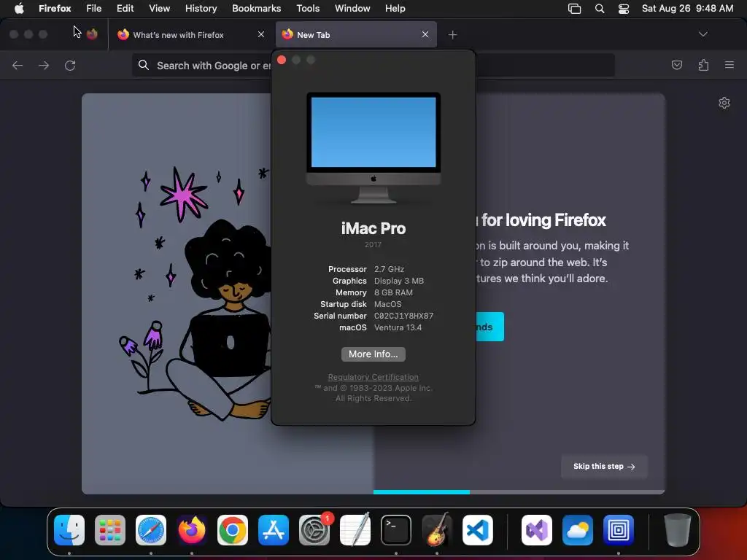Click the Firefox back arrow
This screenshot has width=747, height=560.
coord(18,65)
